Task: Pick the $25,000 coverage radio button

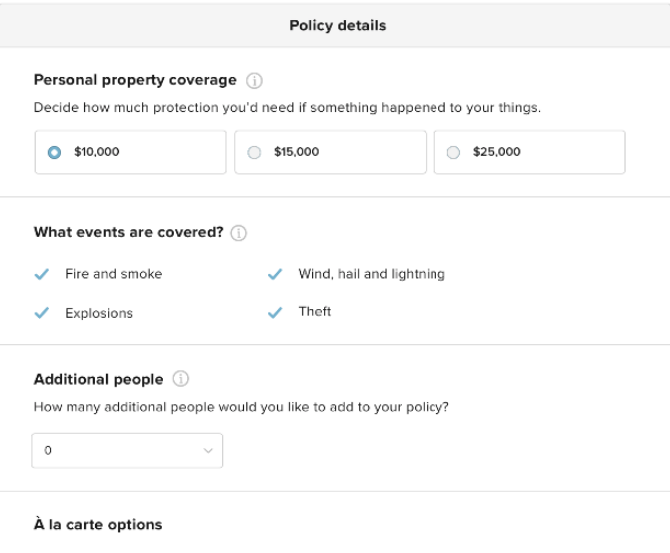Action: pos(454,153)
